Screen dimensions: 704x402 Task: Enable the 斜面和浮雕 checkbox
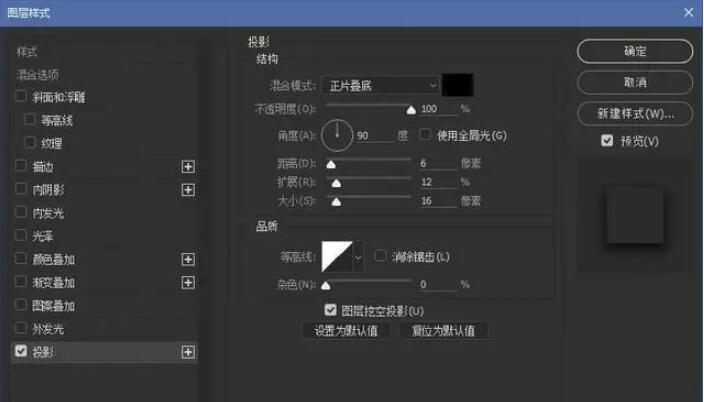point(21,96)
